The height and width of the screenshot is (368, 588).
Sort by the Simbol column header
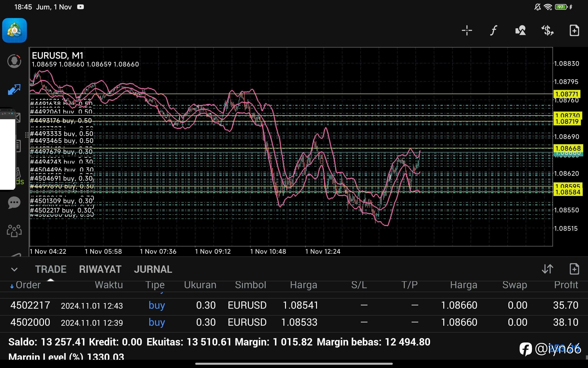tap(251, 285)
